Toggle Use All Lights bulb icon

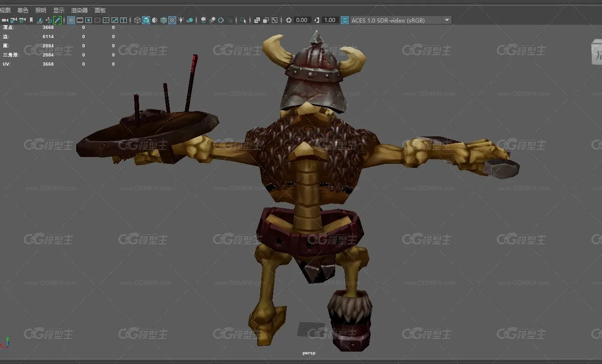(181, 20)
